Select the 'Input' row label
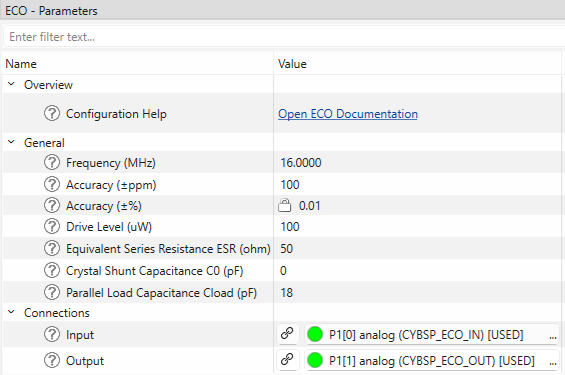 80,335
